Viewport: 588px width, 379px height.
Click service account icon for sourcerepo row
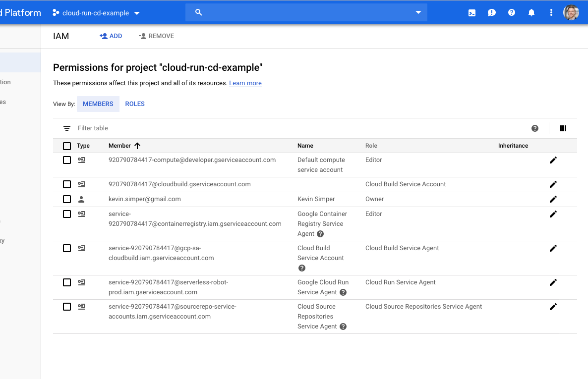[81, 307]
